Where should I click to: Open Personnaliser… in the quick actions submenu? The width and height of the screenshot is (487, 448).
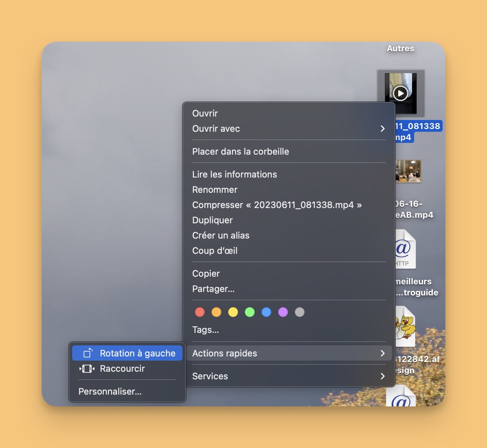coord(127,391)
